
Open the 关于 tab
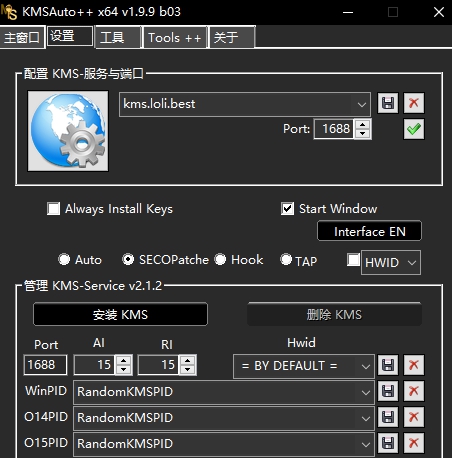[232, 37]
